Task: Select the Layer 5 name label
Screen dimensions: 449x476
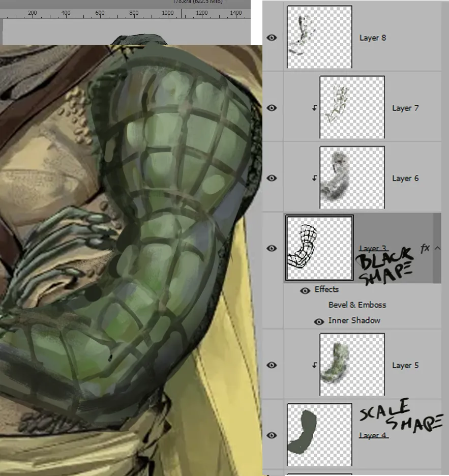Action: pos(405,365)
